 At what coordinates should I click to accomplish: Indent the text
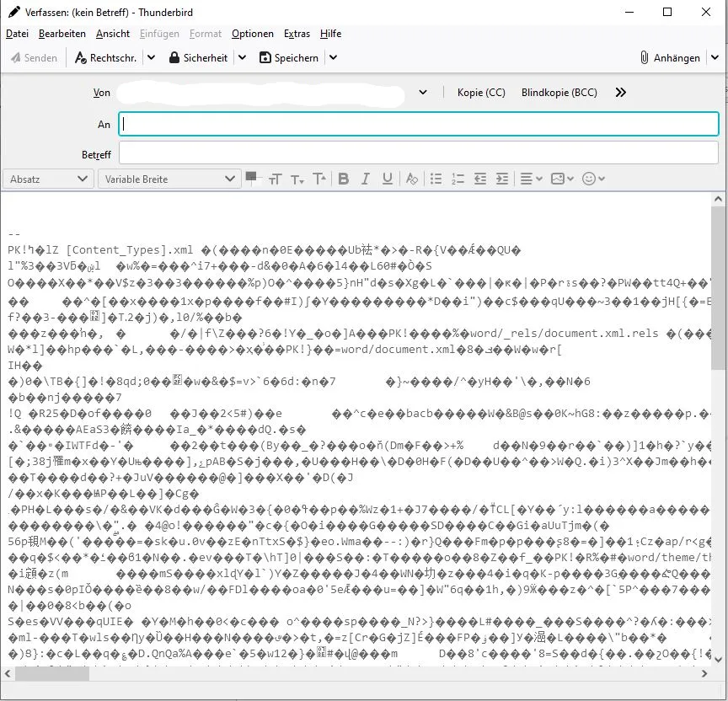(x=502, y=179)
